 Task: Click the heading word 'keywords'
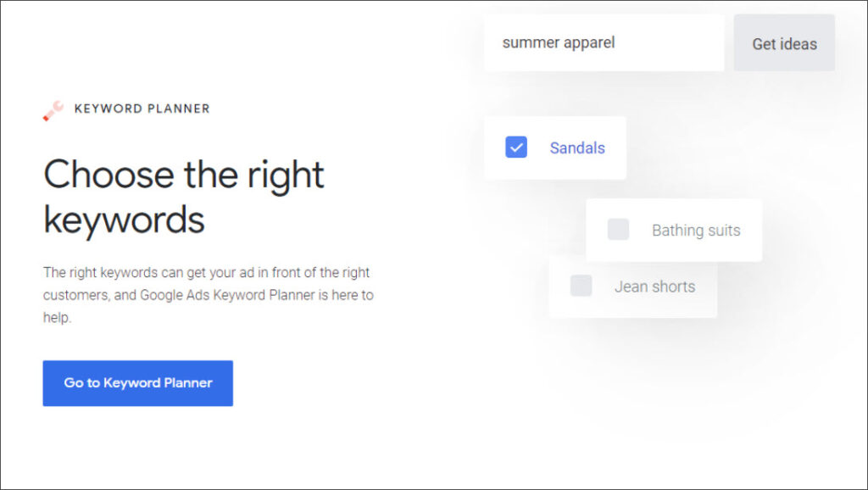[x=124, y=220]
